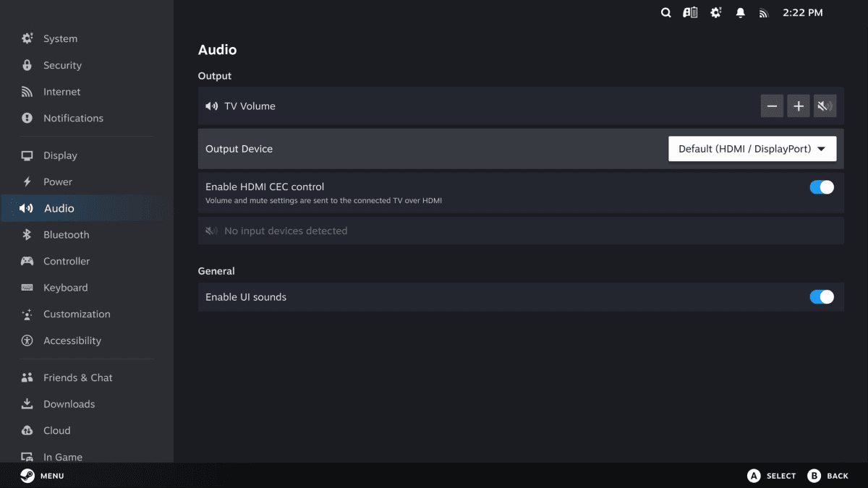Click the 2:22 PM clock
The image size is (868, 488).
tap(803, 13)
